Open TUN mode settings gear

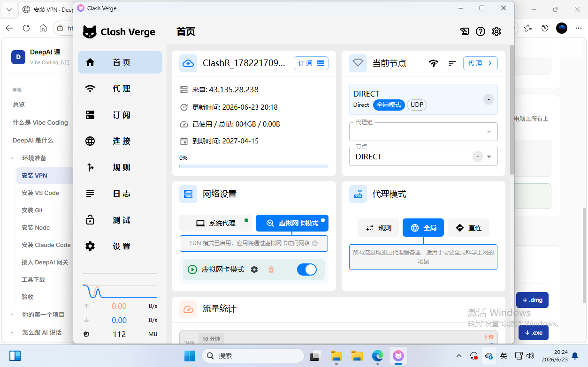(254, 270)
